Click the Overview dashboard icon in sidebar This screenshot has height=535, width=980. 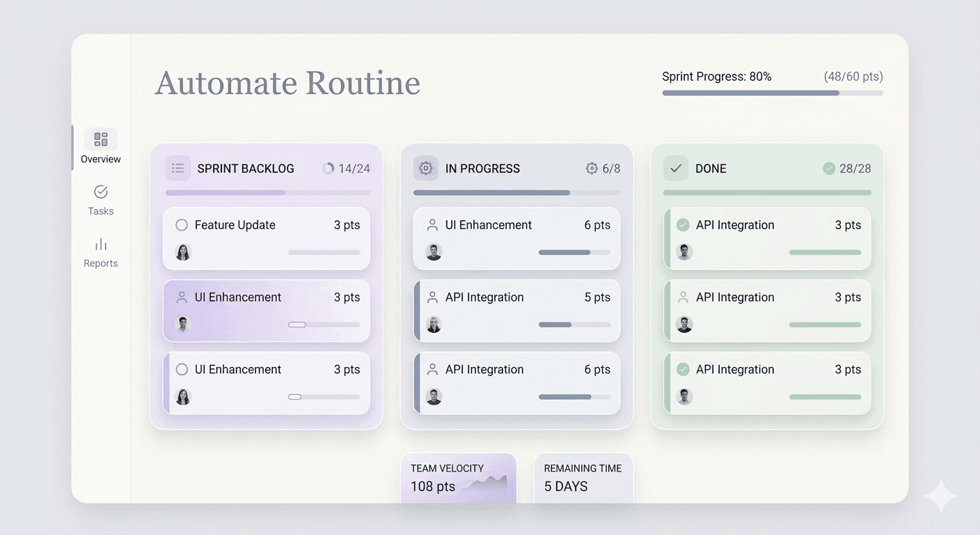tap(101, 139)
